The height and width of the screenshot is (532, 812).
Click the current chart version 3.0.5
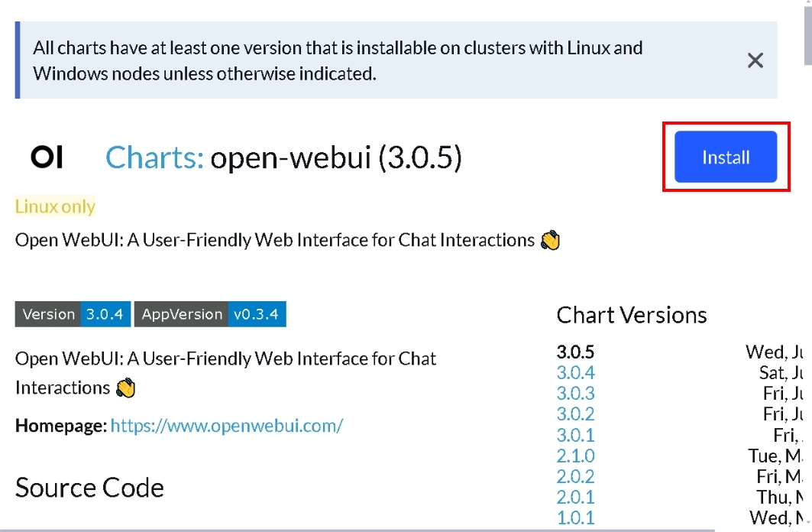(x=575, y=352)
